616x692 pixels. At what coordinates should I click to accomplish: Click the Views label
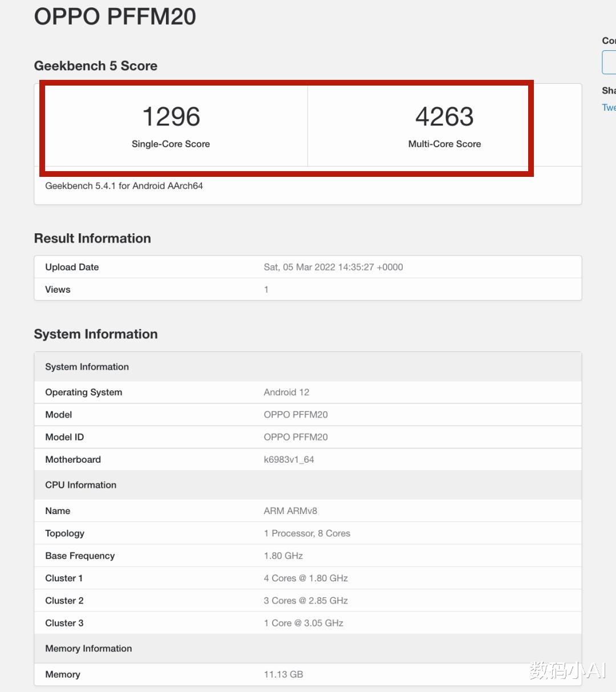tap(58, 289)
